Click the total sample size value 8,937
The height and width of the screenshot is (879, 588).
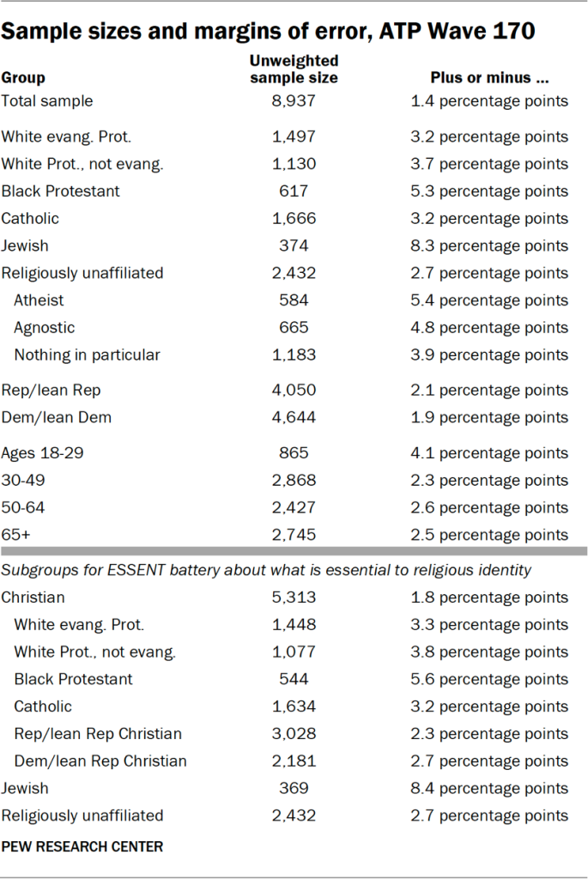tap(294, 101)
